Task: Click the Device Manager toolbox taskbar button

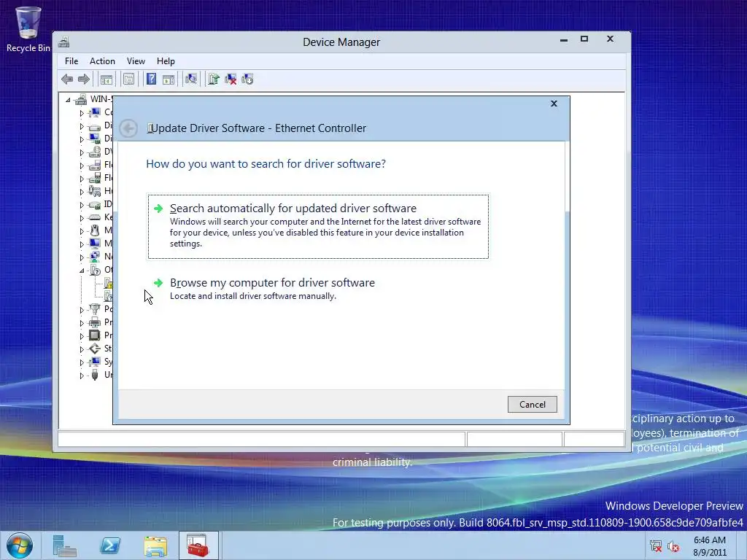Action: tap(198, 545)
